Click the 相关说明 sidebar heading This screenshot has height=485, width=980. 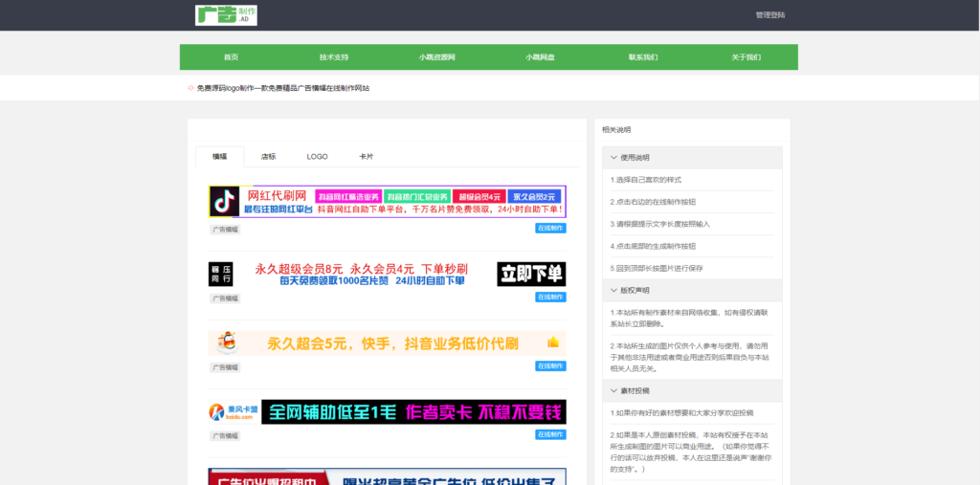[617, 130]
